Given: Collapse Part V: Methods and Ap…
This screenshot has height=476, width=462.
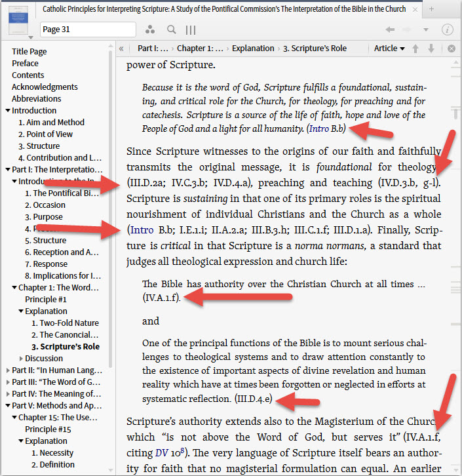Looking at the screenshot, I should pos(8,406).
